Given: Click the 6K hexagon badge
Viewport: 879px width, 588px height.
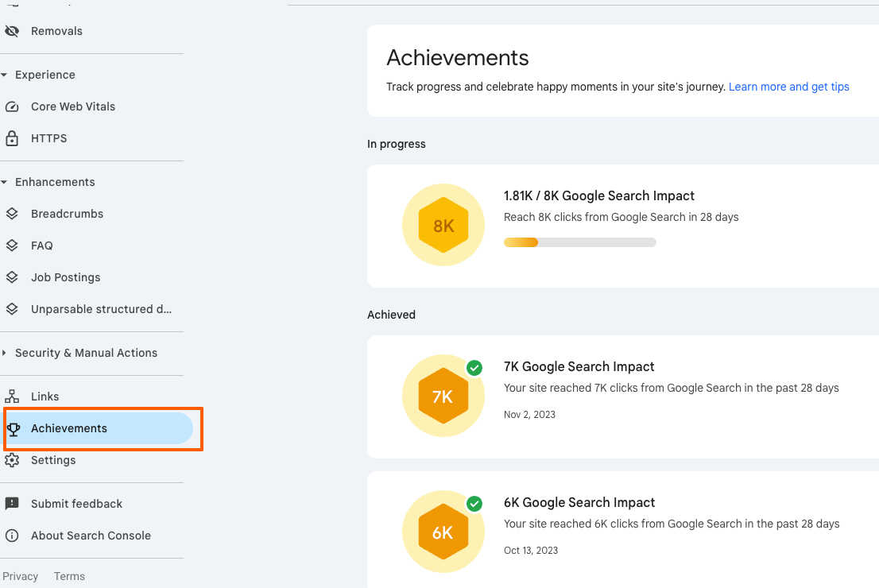Looking at the screenshot, I should click(x=443, y=532).
